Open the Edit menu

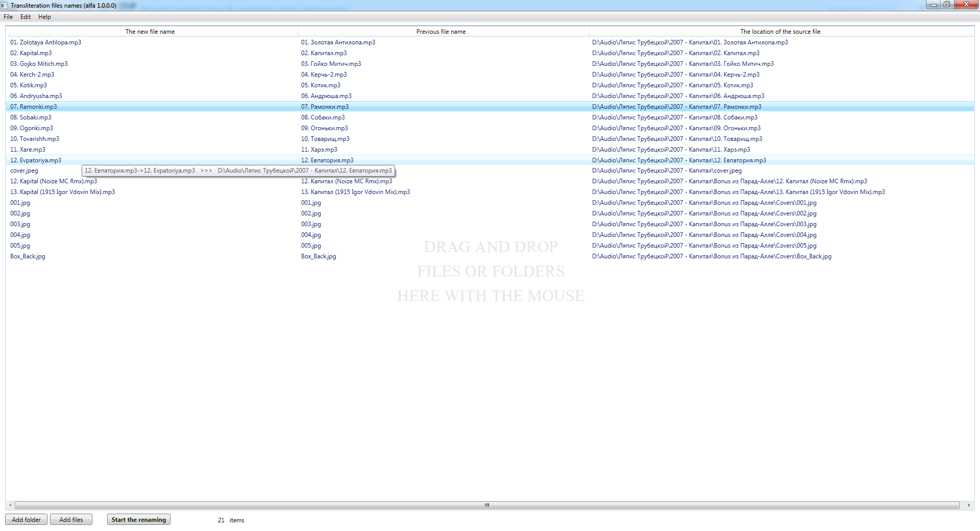[26, 17]
